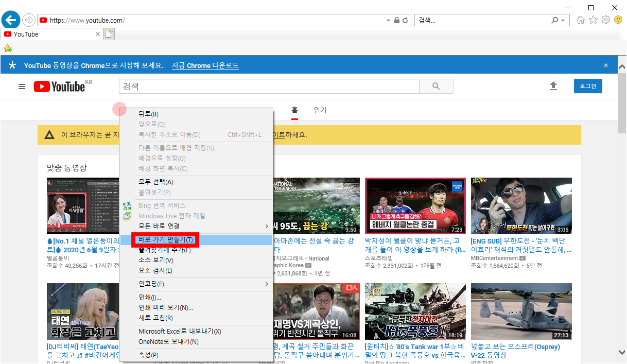Expand the 인코딩(E) submenu
The image size is (627, 364).
click(196, 284)
